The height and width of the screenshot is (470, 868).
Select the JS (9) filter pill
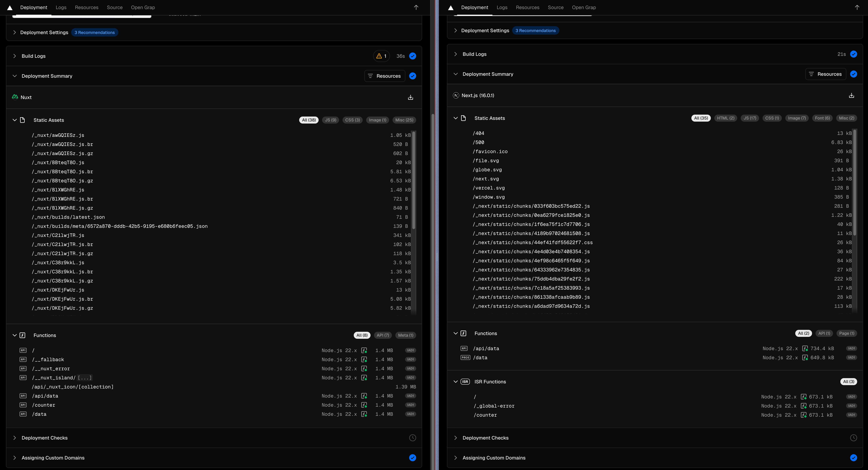pyautogui.click(x=330, y=120)
